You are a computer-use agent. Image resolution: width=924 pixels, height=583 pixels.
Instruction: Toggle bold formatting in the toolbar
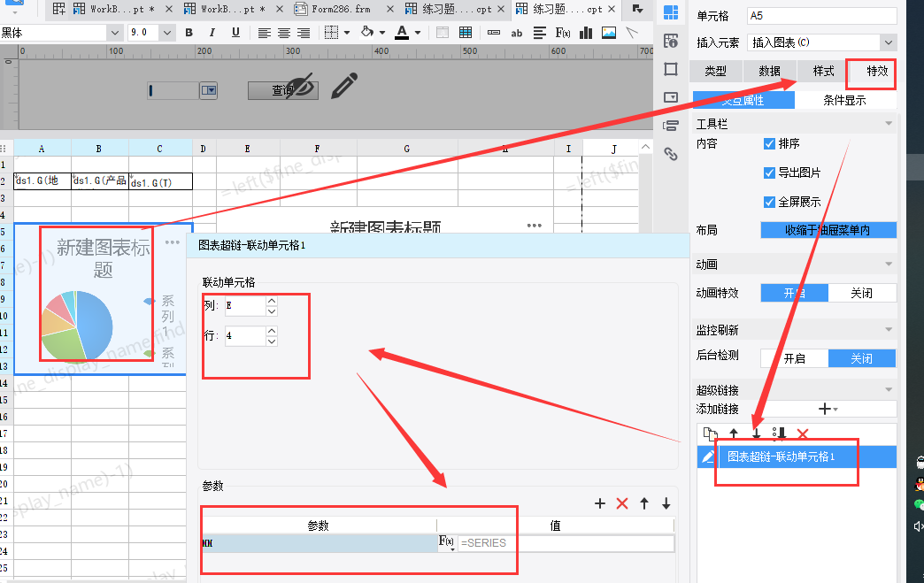pyautogui.click(x=189, y=33)
